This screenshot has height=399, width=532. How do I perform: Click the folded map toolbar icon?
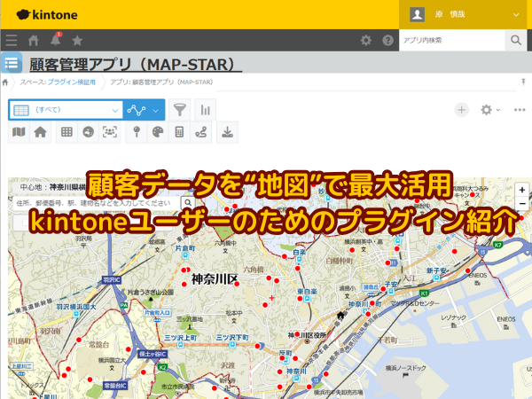pyautogui.click(x=19, y=132)
